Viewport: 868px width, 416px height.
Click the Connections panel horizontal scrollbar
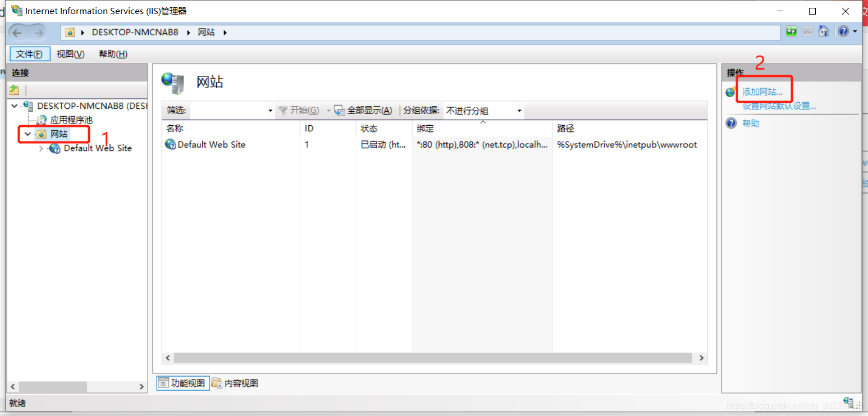(53, 387)
